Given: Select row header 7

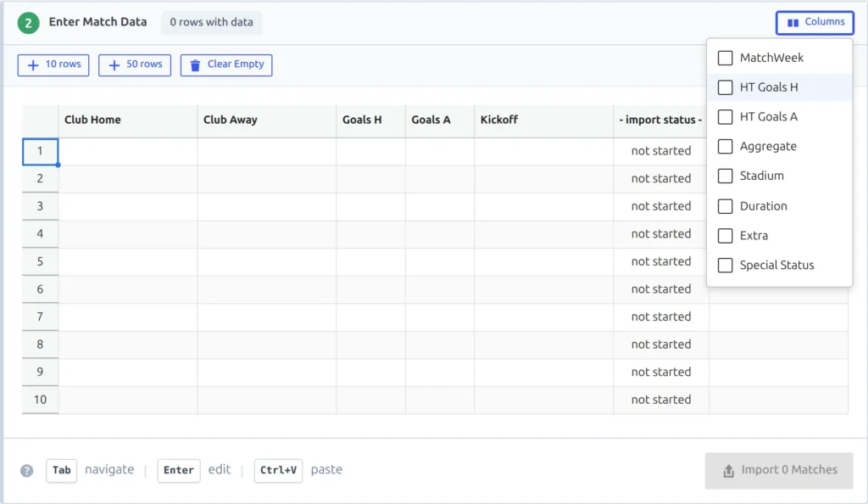Looking at the screenshot, I should click(x=40, y=317).
